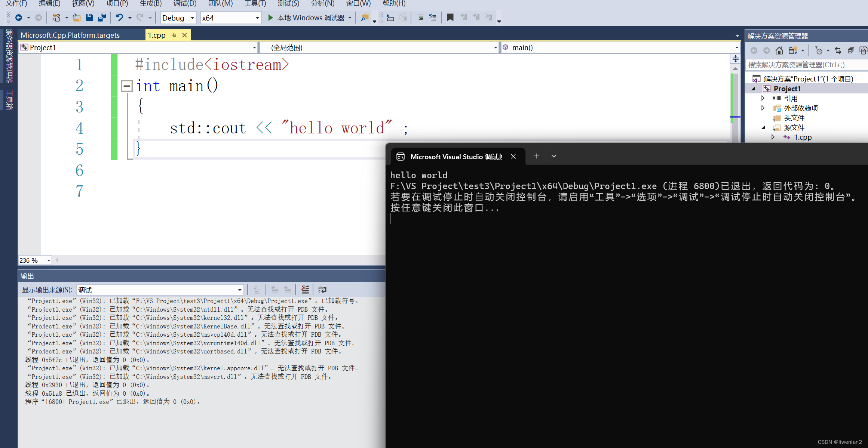This screenshot has width=868, height=448.
Task: Open the x64 platform dropdown
Action: [x=257, y=18]
